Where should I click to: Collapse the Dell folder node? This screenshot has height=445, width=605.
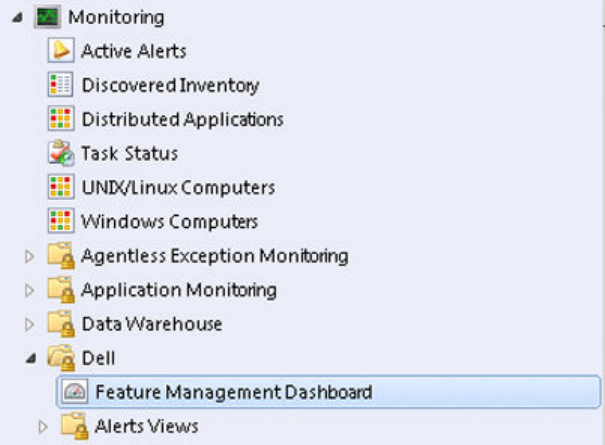(x=31, y=359)
